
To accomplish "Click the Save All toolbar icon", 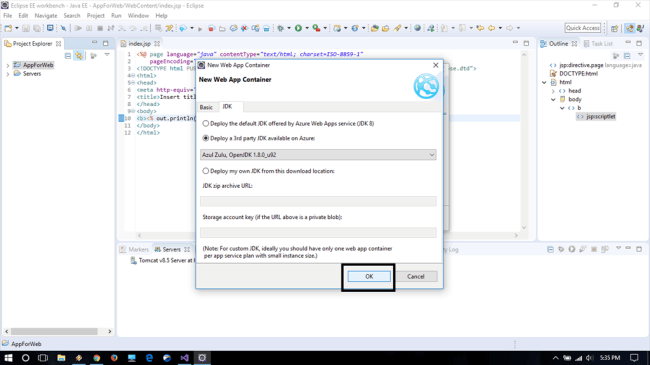I will (37, 28).
